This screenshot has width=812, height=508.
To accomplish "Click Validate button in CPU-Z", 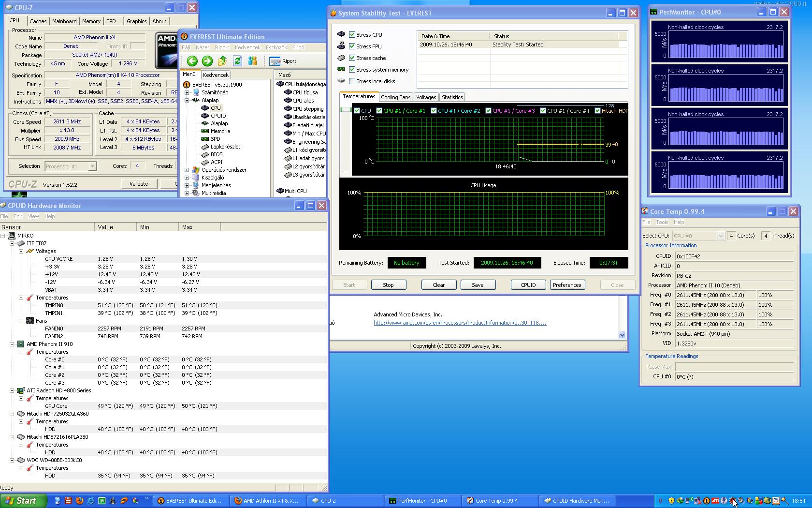I will point(139,184).
